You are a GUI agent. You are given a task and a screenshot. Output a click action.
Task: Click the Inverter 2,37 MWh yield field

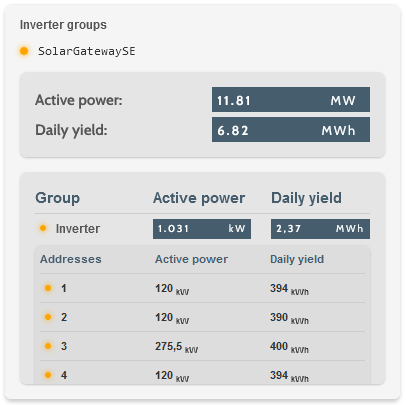(x=320, y=229)
